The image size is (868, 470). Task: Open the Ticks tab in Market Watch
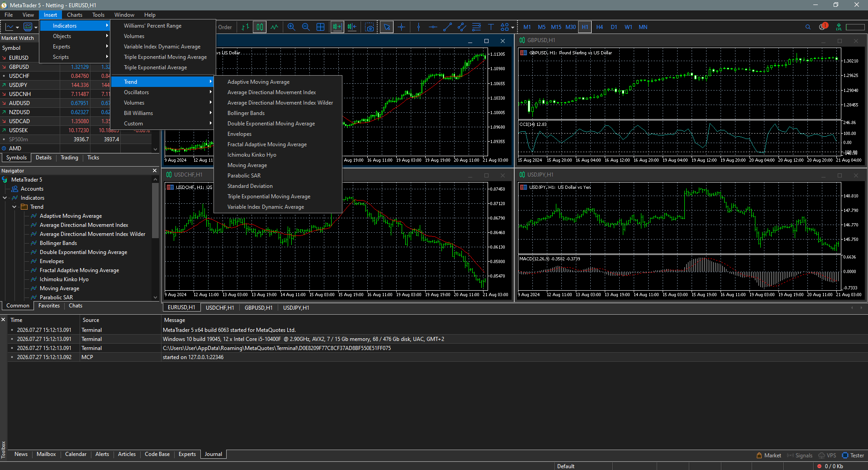93,158
